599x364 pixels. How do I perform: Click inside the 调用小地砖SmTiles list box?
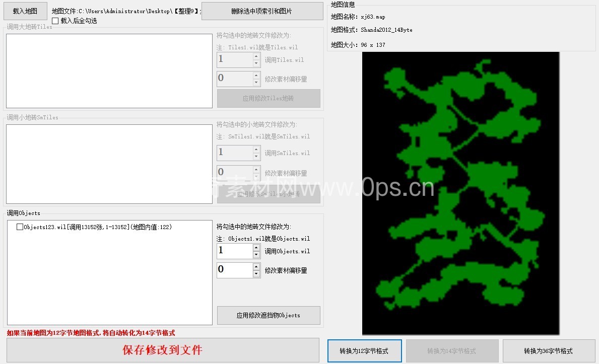pyautogui.click(x=109, y=164)
